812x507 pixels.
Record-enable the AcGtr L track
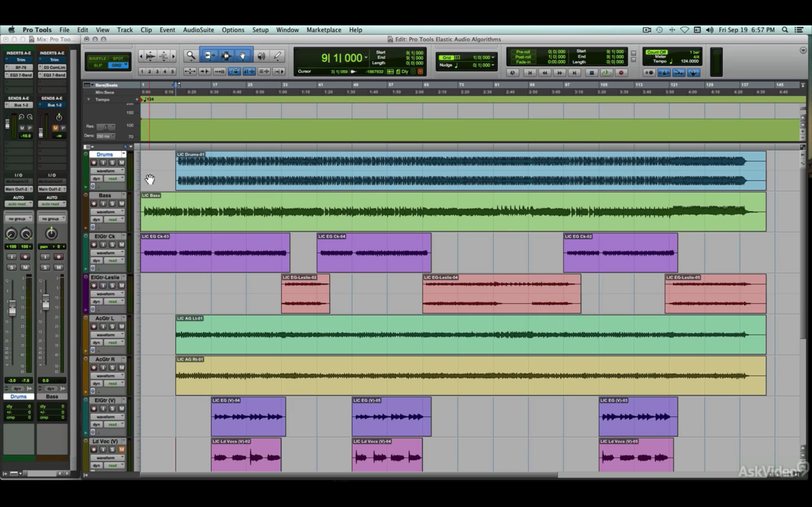tap(94, 327)
